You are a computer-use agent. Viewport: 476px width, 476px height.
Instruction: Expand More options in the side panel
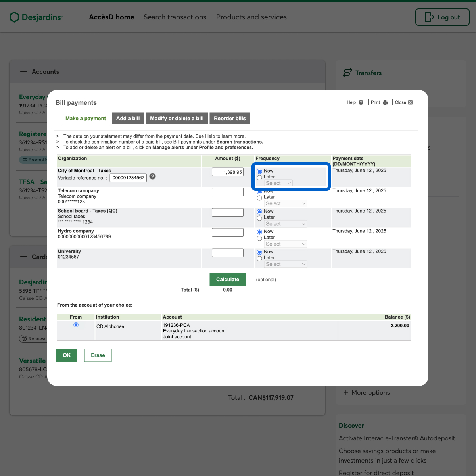367,392
